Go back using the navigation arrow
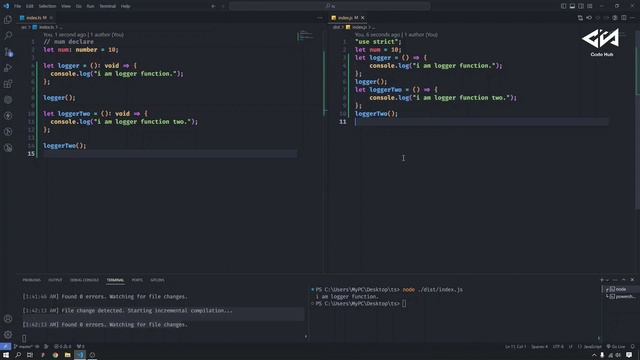 click(213, 6)
